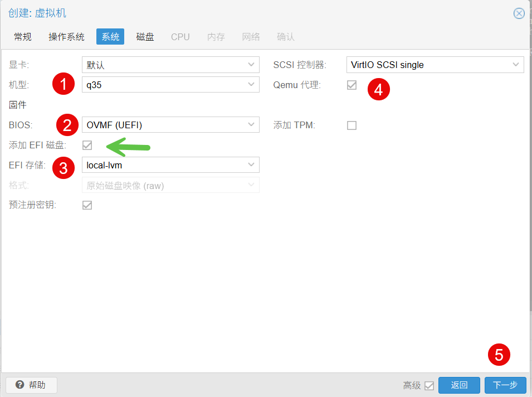Screen dimensions: 532x397
Task: Click the 预注册密钥 label
Action: pos(32,205)
